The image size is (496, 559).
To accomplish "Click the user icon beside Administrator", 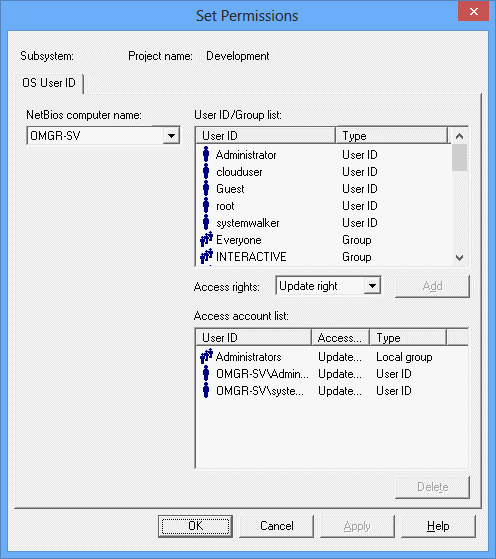I will (206, 154).
